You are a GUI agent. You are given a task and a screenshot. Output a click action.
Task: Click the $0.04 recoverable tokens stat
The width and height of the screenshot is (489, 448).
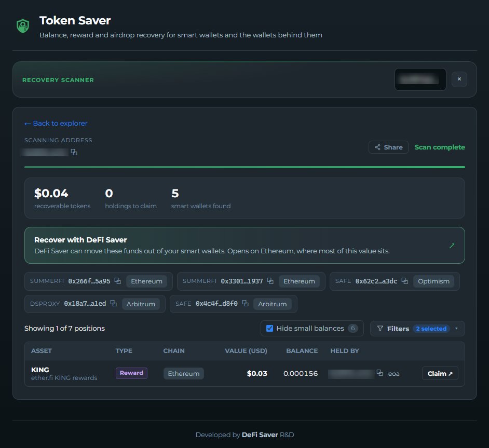[x=62, y=198]
